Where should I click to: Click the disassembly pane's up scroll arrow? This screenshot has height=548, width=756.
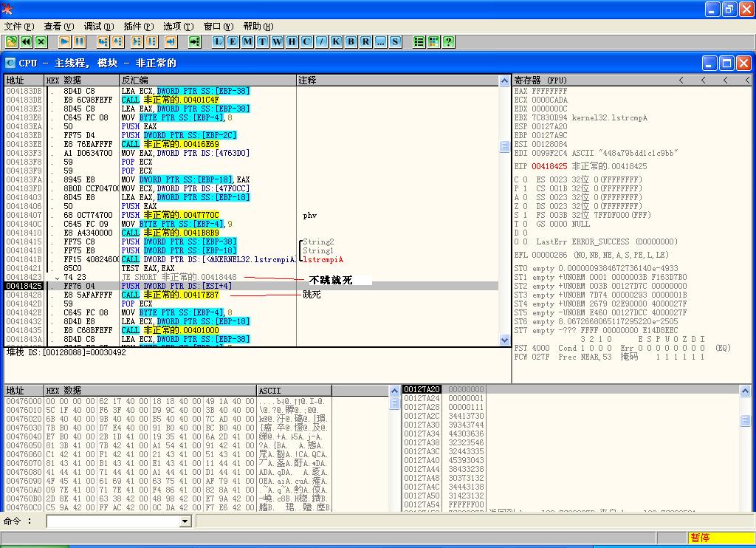point(504,81)
